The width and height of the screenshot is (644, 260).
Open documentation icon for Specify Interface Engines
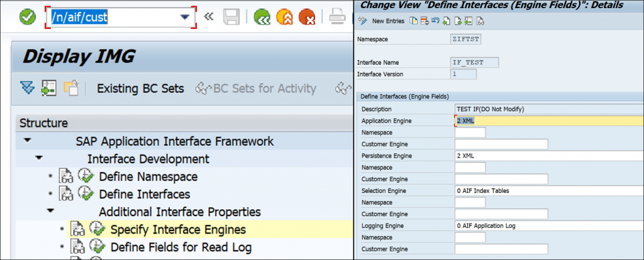[77, 229]
